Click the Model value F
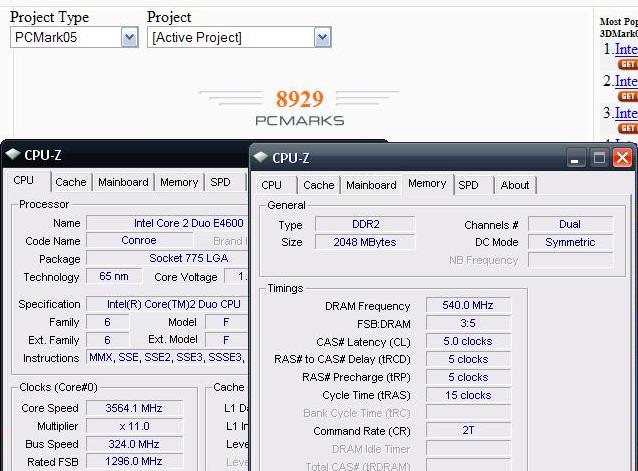 click(226, 322)
